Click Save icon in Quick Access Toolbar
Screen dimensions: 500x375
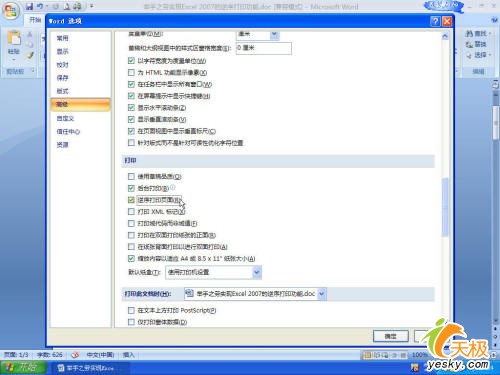click(29, 6)
